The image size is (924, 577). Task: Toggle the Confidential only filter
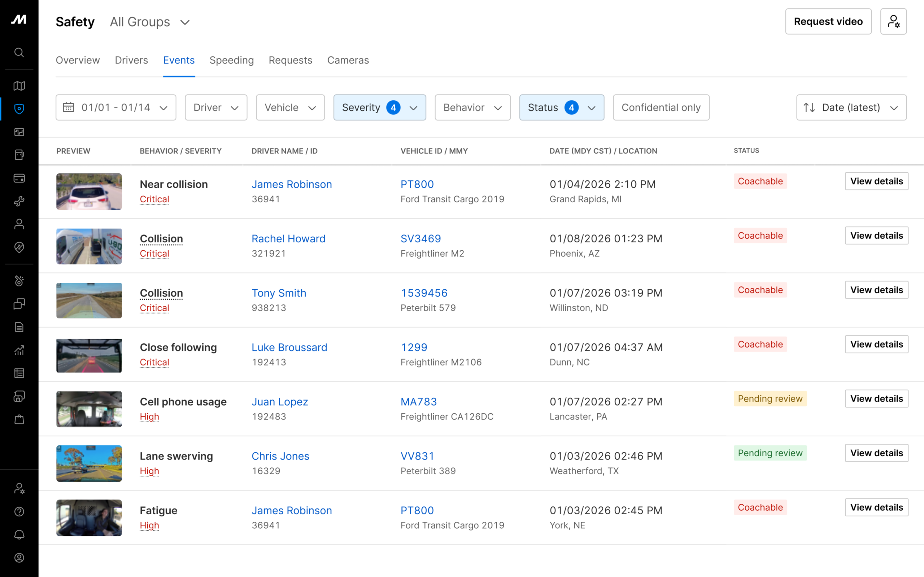click(x=661, y=107)
